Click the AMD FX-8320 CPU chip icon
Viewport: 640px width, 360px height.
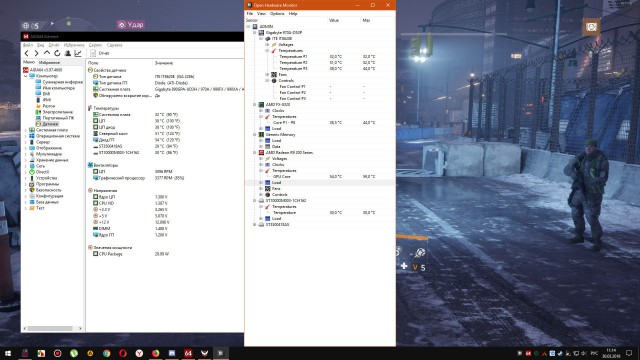(262, 104)
